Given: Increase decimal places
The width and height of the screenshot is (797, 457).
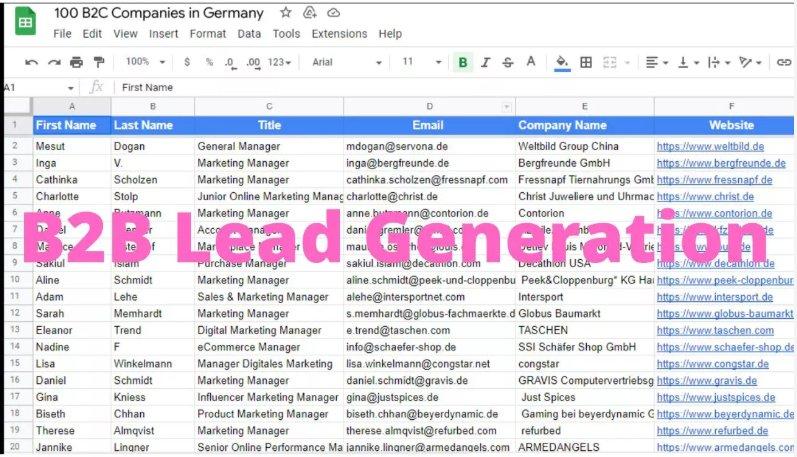Looking at the screenshot, I should 253,63.
